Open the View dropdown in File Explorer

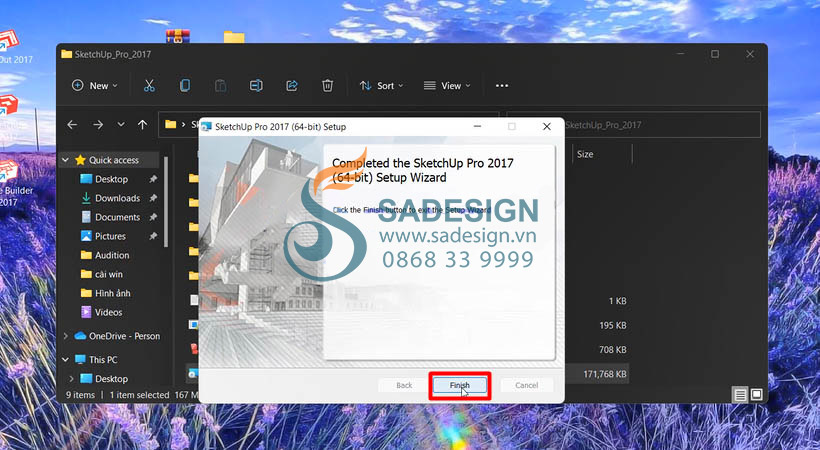(447, 85)
